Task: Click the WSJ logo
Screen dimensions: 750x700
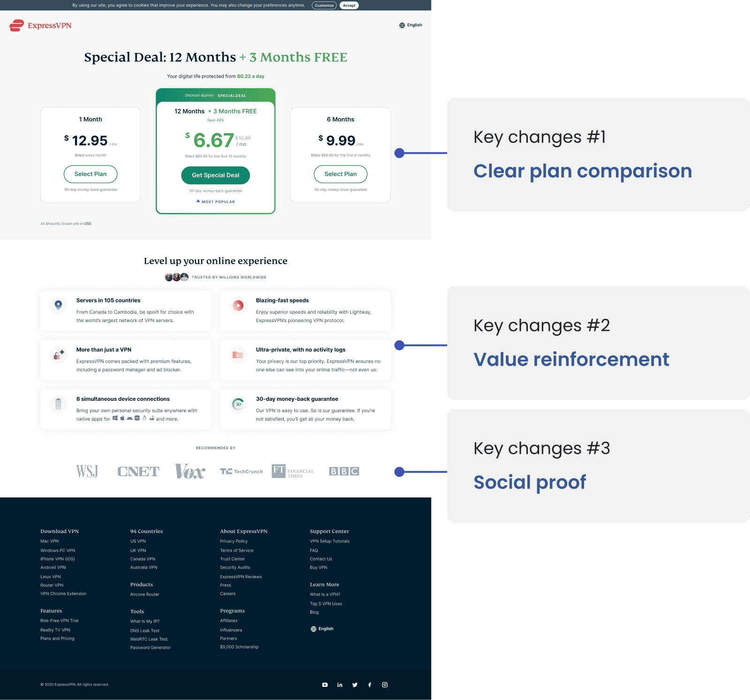Action: pos(87,471)
